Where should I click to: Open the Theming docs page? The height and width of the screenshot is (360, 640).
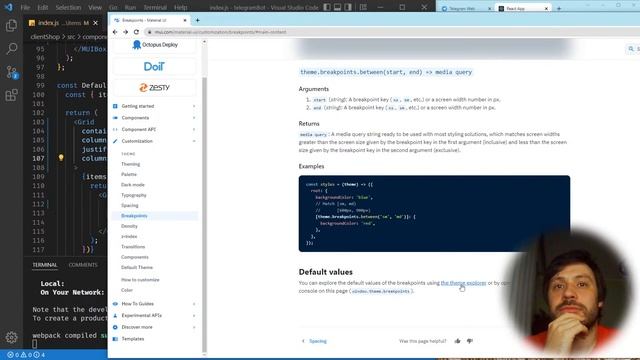(131, 164)
